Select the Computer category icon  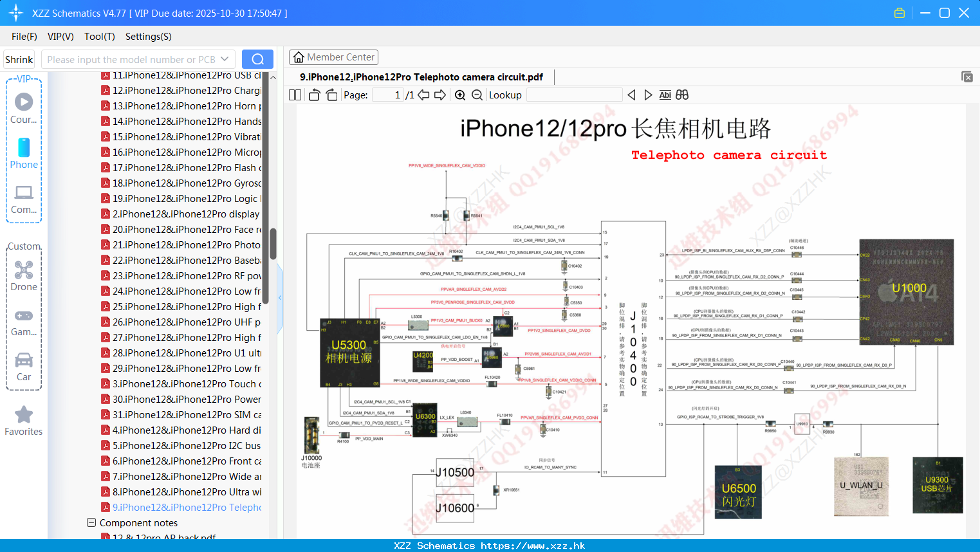(24, 199)
